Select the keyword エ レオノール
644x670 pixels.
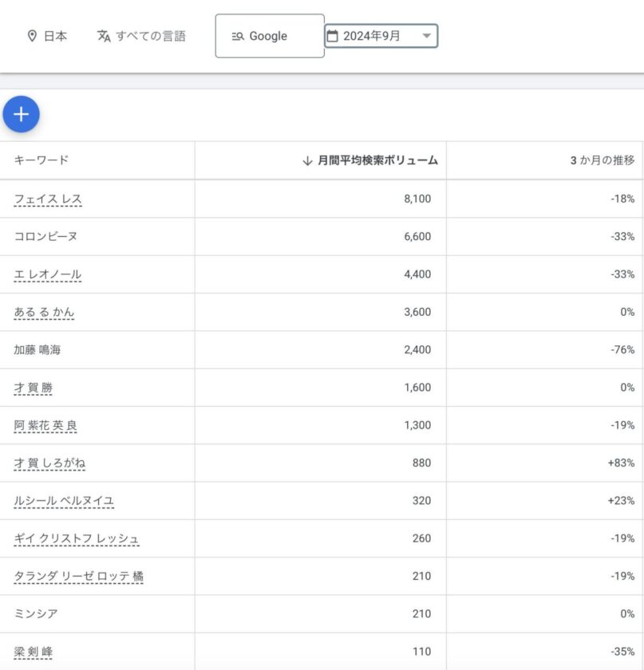[x=48, y=274]
